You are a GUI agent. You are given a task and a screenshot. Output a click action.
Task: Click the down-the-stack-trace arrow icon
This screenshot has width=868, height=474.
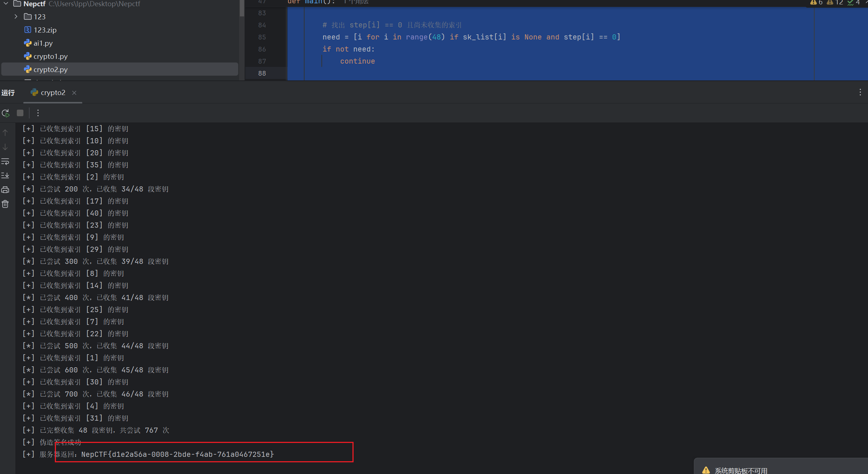5,147
